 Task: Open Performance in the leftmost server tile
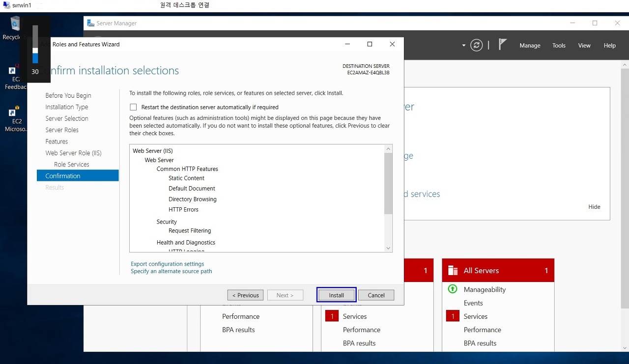[x=241, y=316]
